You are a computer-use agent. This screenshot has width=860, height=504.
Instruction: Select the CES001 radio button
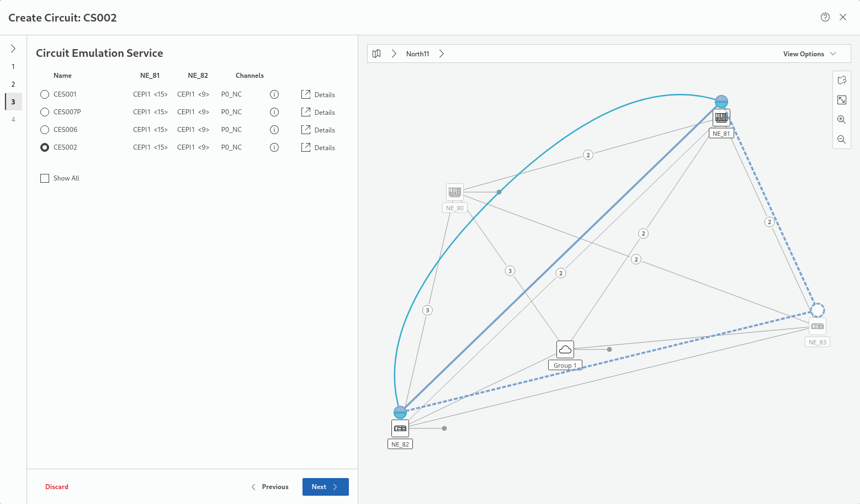(45, 94)
